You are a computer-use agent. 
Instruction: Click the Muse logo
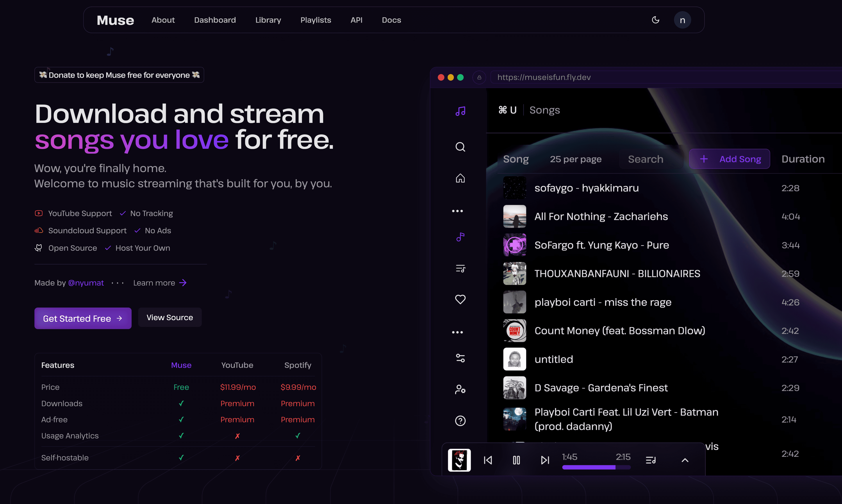point(115,20)
